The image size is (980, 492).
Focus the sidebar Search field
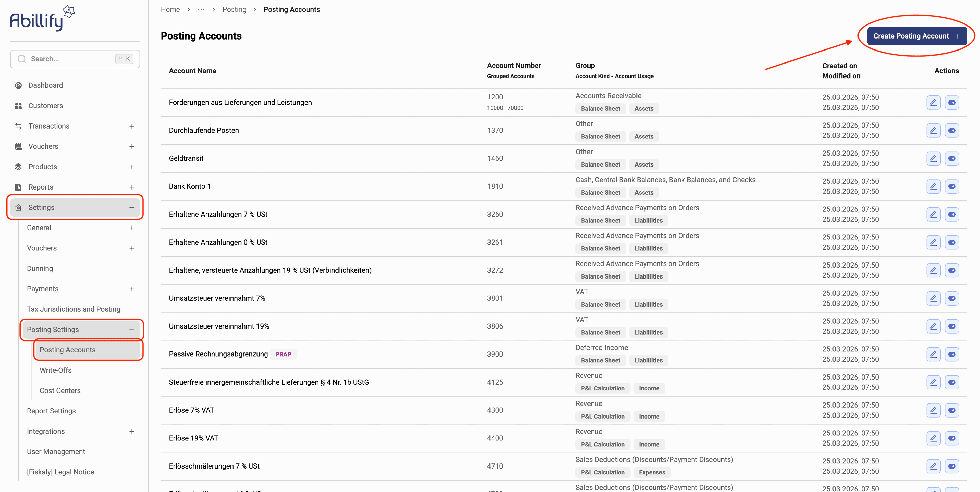pos(72,59)
